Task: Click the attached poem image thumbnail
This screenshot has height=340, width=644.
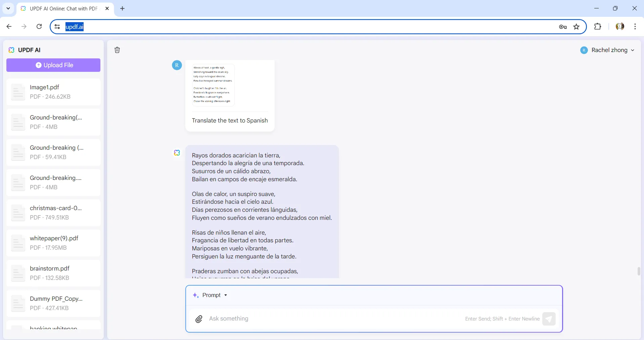Action: point(213,85)
